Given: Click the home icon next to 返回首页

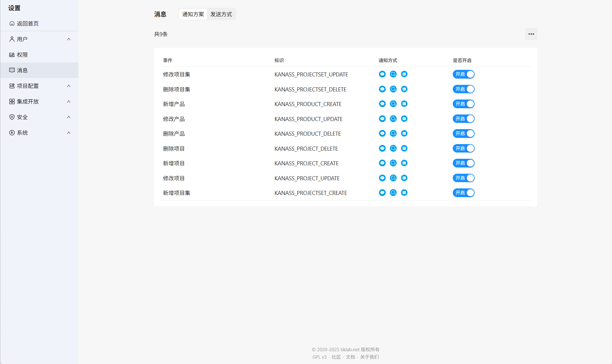Looking at the screenshot, I should (x=12, y=24).
